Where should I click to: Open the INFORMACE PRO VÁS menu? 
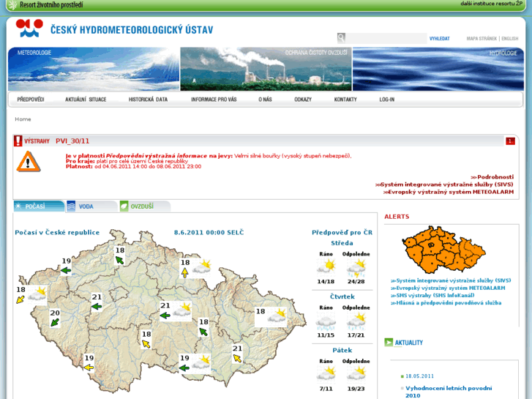click(x=214, y=100)
